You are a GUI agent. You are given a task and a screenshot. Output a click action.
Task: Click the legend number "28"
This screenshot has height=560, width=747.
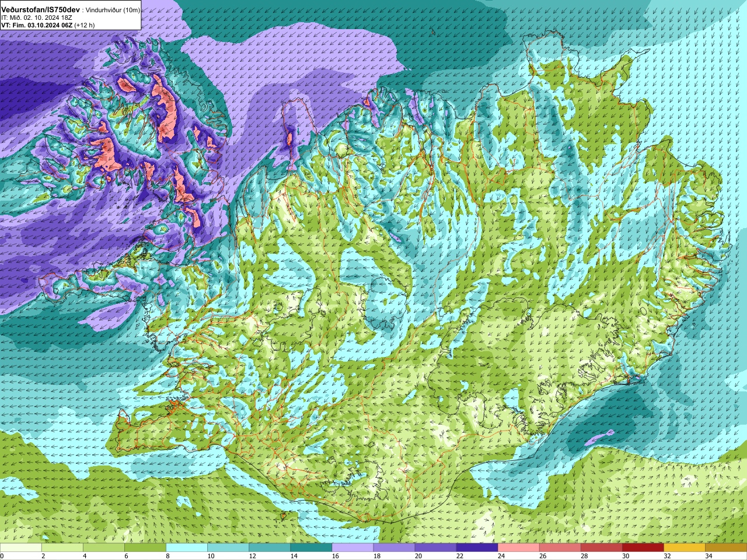point(584,556)
